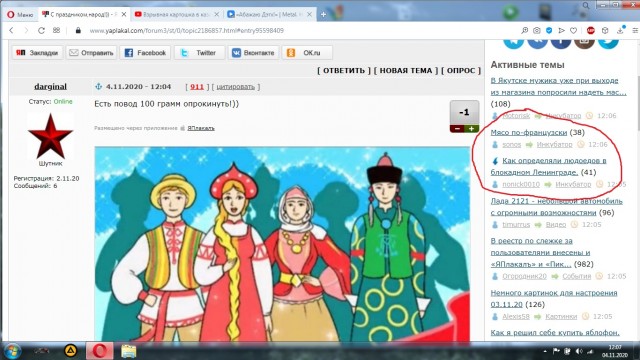
Task: Take snapshot with camera icon
Action: coord(537,30)
